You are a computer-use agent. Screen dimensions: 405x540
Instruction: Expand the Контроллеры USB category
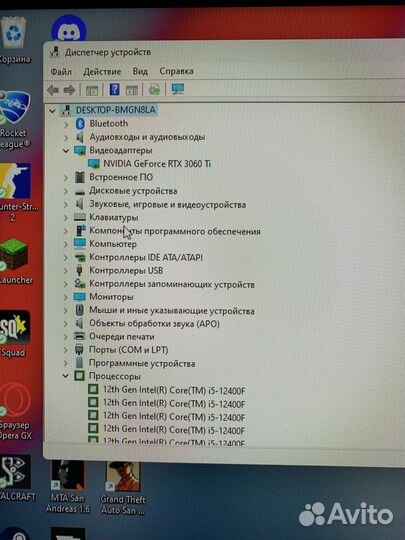[65, 271]
